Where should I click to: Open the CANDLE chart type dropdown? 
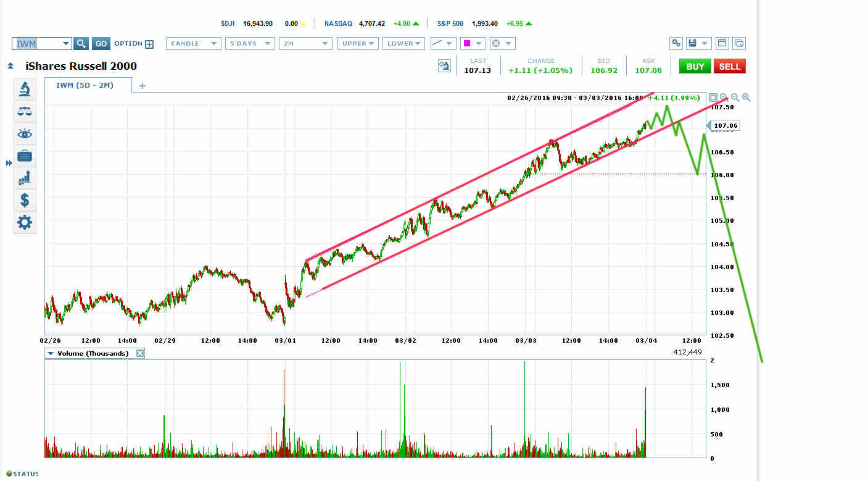coord(194,44)
